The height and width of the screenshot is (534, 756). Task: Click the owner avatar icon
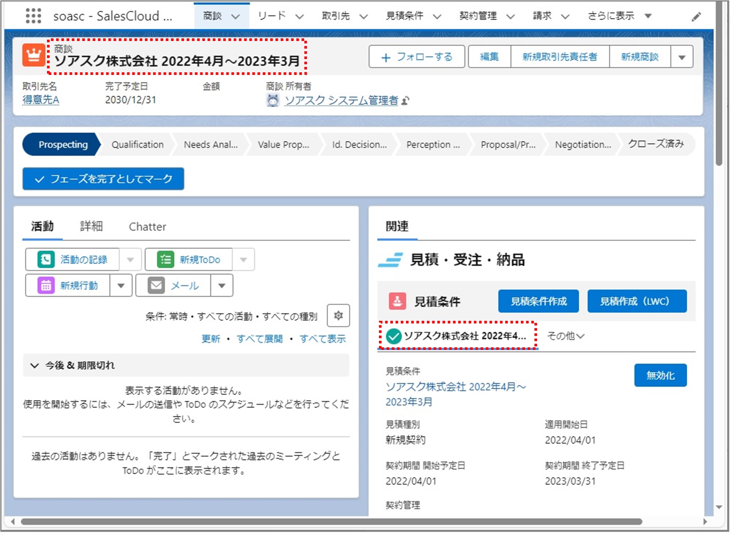tap(273, 100)
